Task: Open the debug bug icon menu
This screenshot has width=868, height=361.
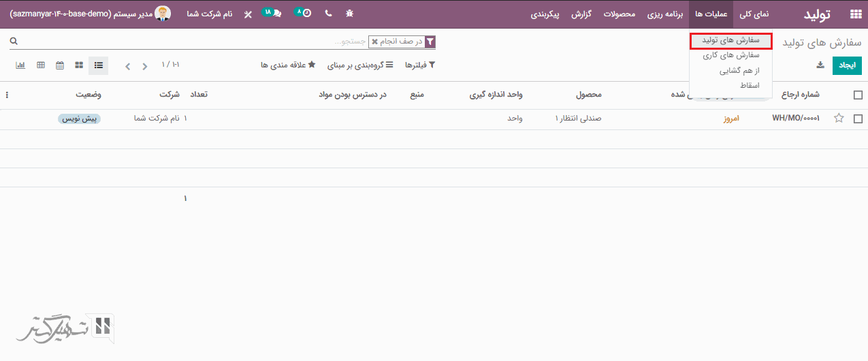Action: 350,14
